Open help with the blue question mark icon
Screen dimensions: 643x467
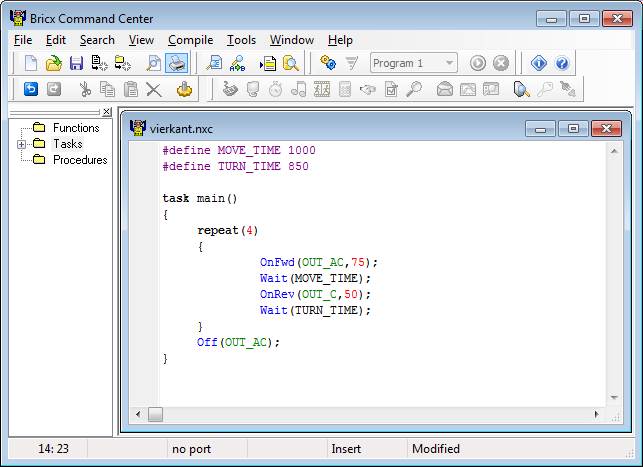[562, 63]
